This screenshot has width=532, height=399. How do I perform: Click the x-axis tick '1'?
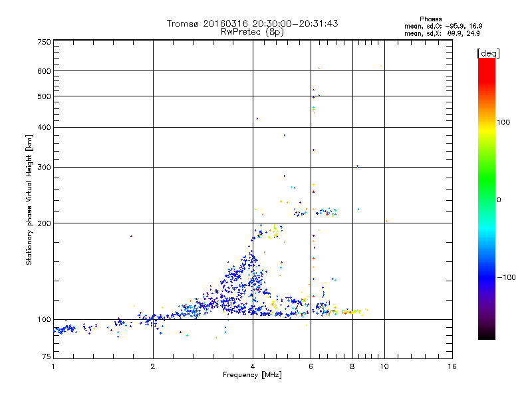pos(53,366)
